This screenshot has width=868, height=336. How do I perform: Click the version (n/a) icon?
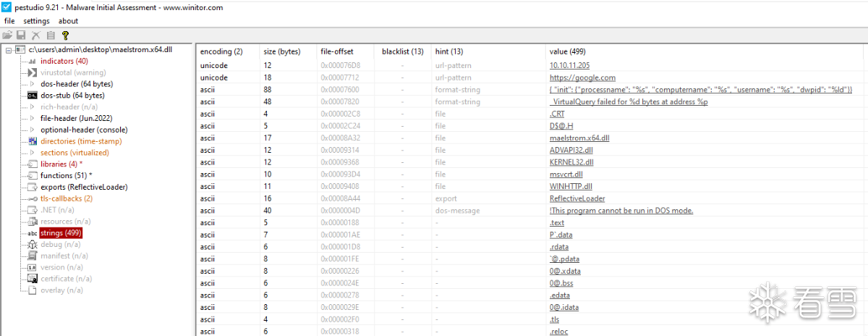coord(33,267)
